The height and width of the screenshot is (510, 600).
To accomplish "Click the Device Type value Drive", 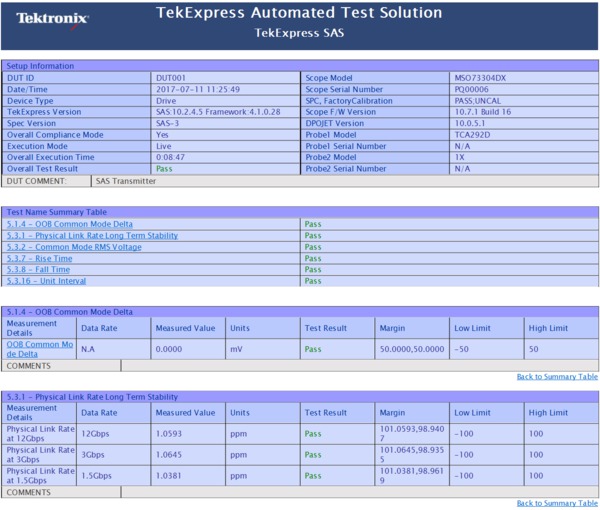I will click(166, 101).
